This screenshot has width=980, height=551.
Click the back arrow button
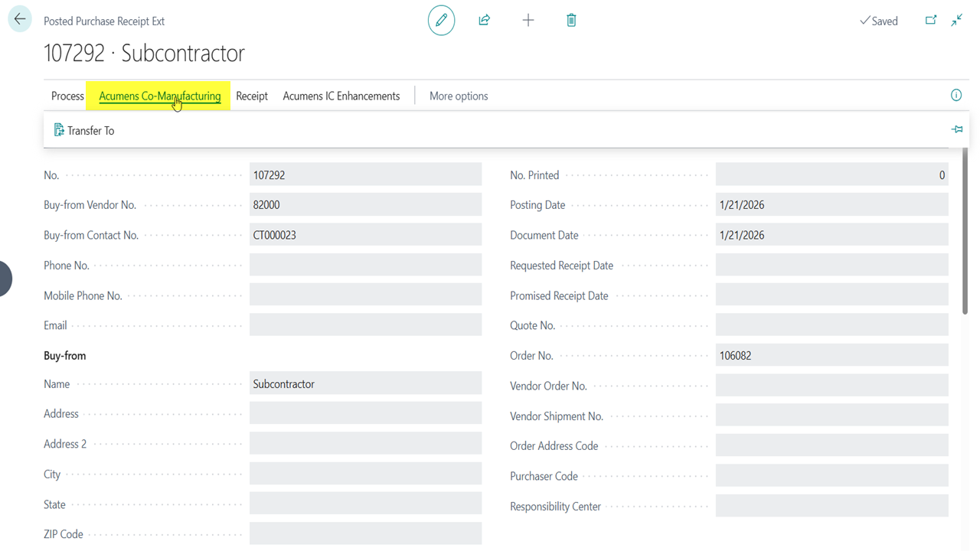click(x=20, y=20)
